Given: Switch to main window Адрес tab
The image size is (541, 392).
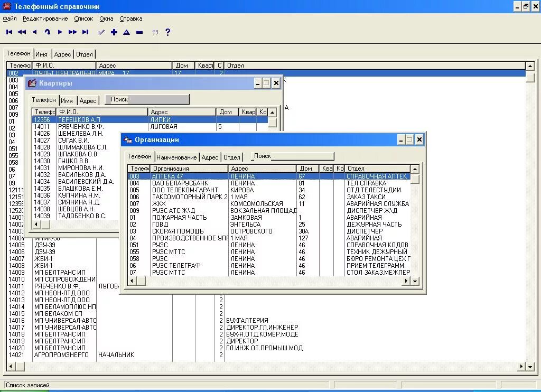Looking at the screenshot, I should (62, 54).
